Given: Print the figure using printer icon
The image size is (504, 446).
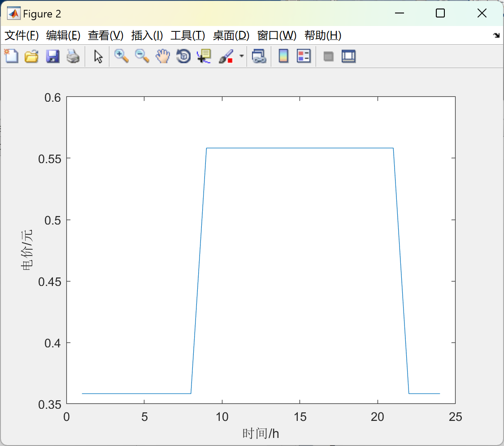Looking at the screenshot, I should [73, 56].
